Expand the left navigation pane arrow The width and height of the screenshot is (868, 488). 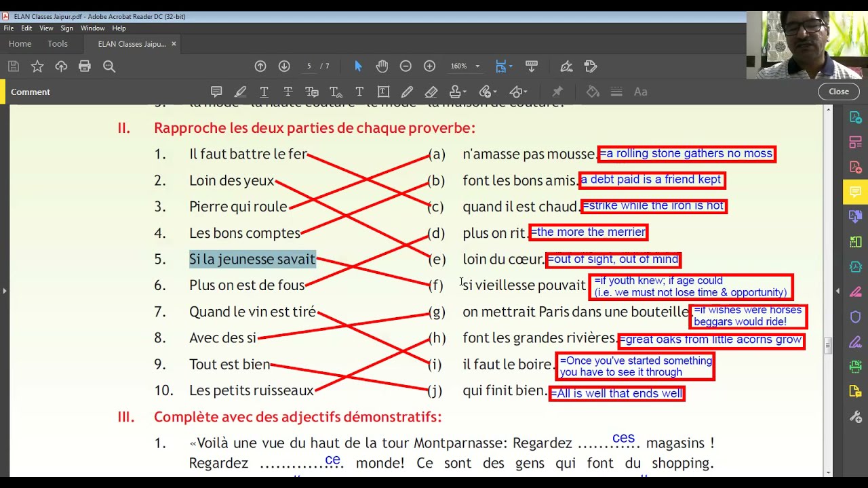pos(5,291)
